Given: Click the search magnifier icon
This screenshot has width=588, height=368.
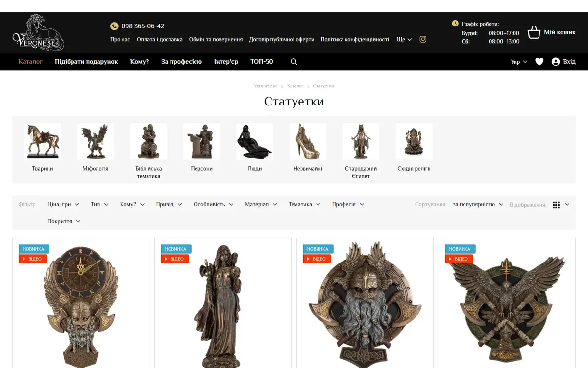Looking at the screenshot, I should 294,62.
